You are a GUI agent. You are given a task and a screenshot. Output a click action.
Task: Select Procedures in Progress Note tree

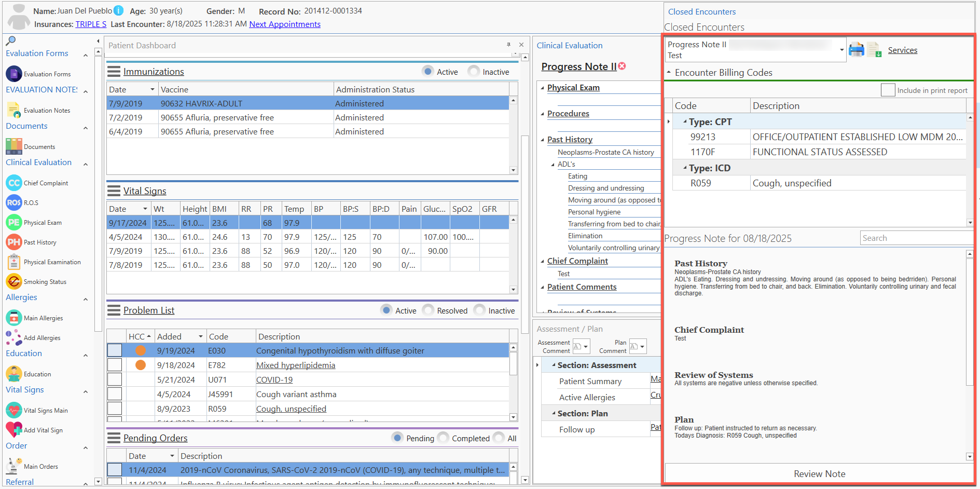[x=568, y=113]
